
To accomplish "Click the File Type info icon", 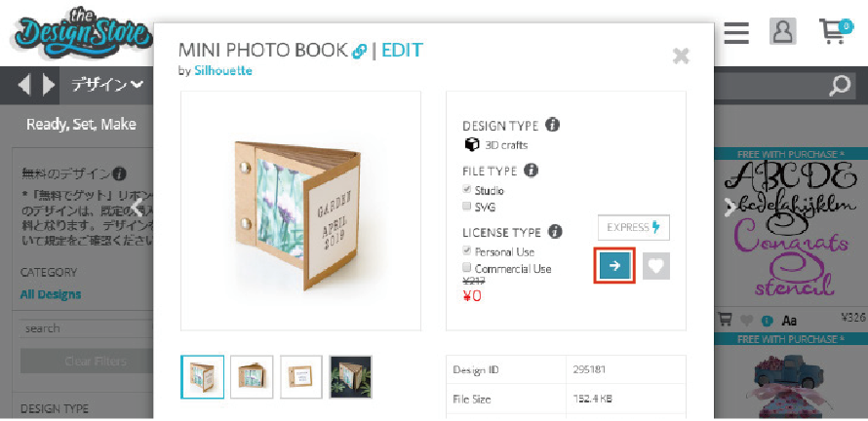I will (532, 171).
